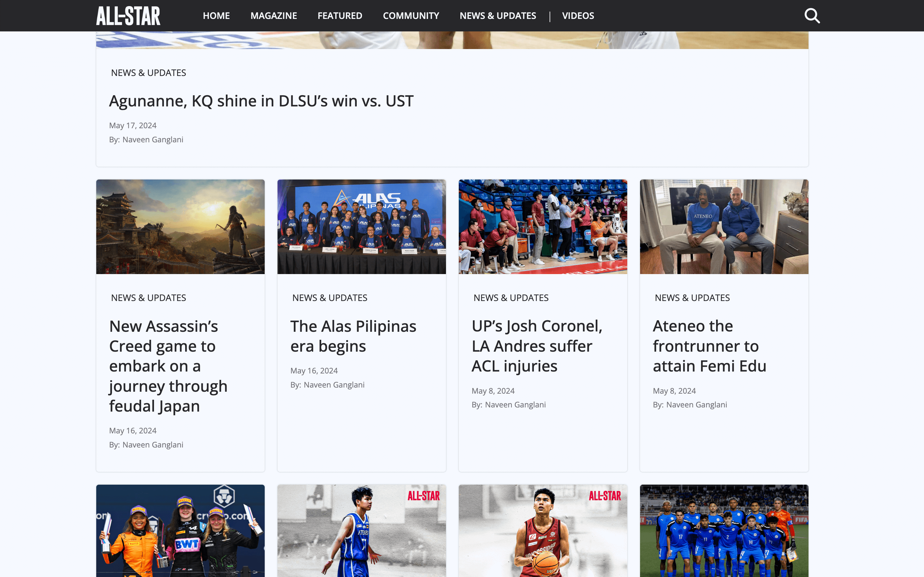Click News & Updates in top navigation
The image size is (924, 577).
pos(498,16)
